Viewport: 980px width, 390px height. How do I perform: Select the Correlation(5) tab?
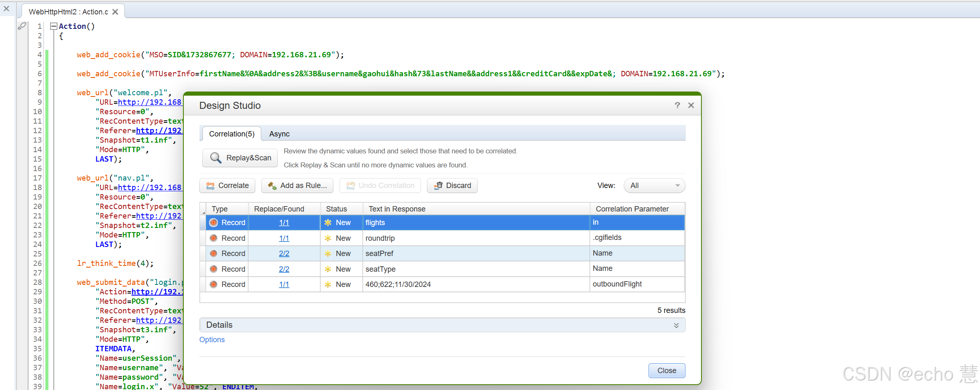(x=232, y=134)
